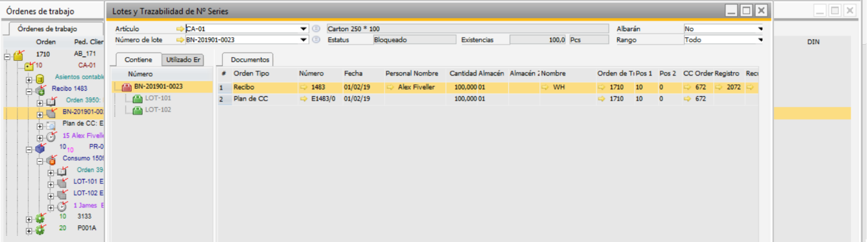Image resolution: width=868 pixels, height=242 pixels.
Task: Click blue cube icon for PR-0 position
Action: tap(40, 148)
